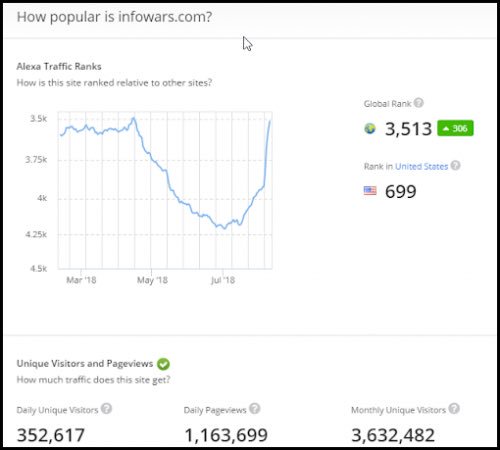
Task: Click the US flag icon beside 699
Action: tap(370, 191)
